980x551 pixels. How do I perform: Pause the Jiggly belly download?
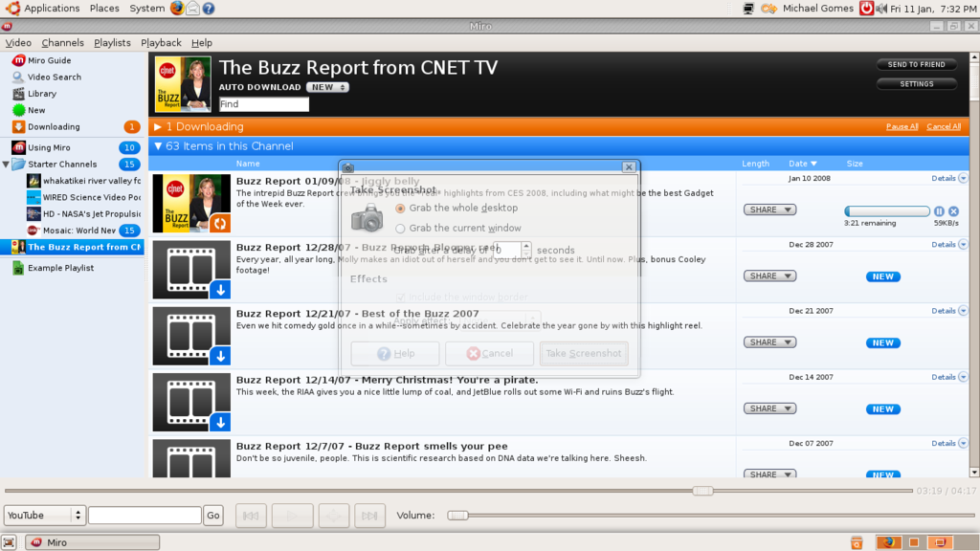[x=939, y=211]
